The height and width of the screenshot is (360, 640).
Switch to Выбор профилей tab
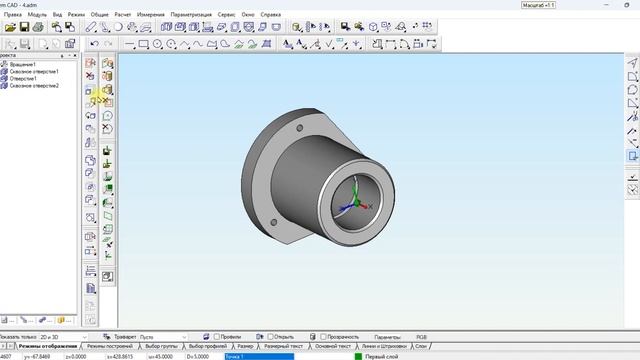pyautogui.click(x=207, y=346)
